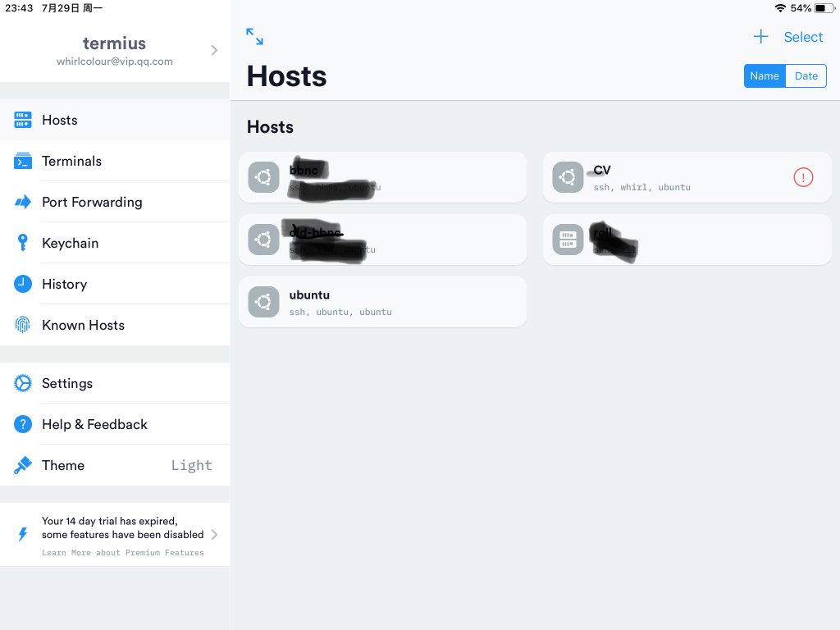Click the Ubuntu logo icon of old-bbnc host
840x630 pixels.
[263, 240]
